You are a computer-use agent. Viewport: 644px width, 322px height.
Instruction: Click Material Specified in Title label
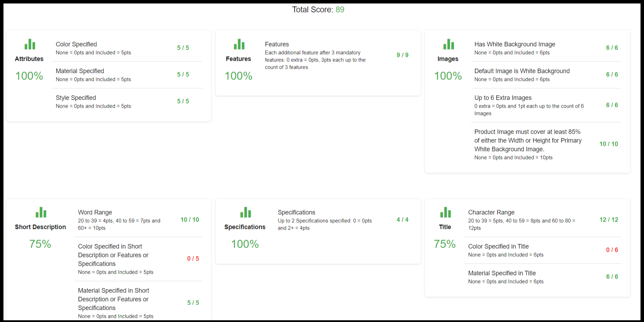(x=502, y=273)
